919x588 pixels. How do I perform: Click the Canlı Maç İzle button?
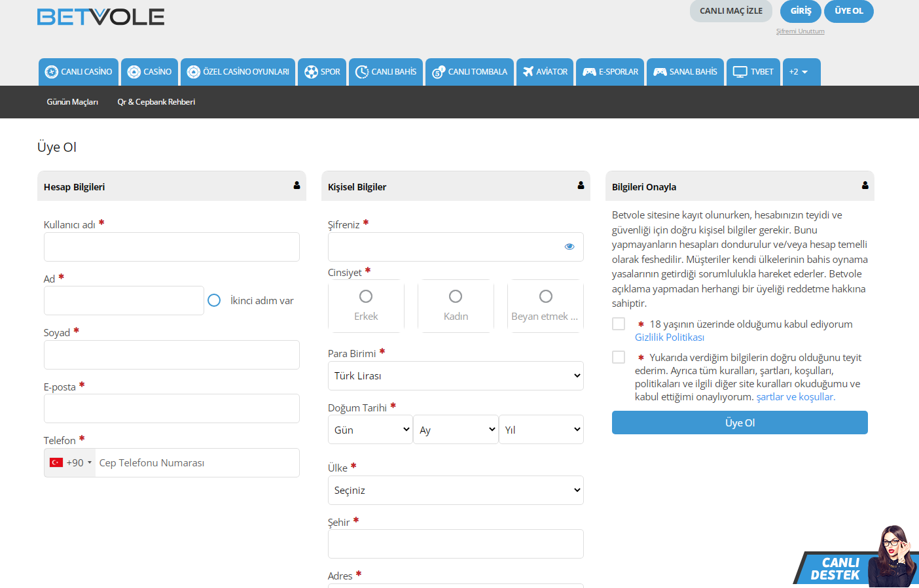coord(731,11)
